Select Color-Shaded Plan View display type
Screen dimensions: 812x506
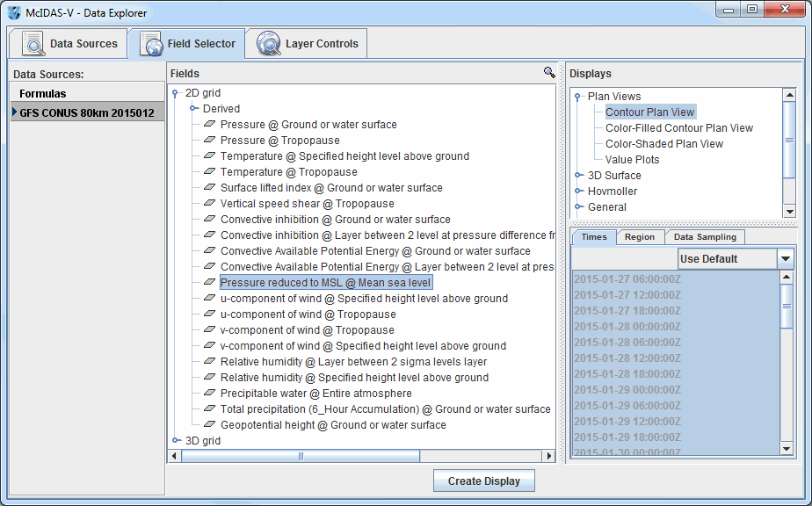pos(663,144)
